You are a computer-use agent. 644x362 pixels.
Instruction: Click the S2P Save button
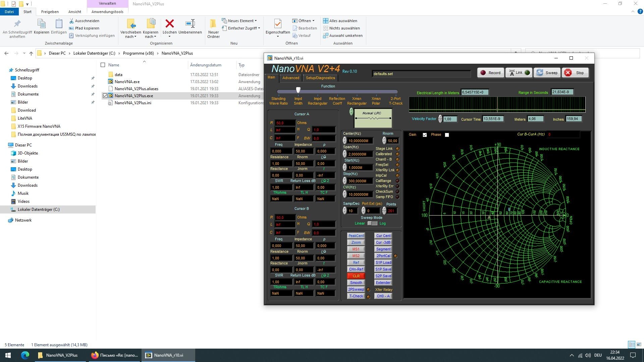pyautogui.click(x=383, y=276)
